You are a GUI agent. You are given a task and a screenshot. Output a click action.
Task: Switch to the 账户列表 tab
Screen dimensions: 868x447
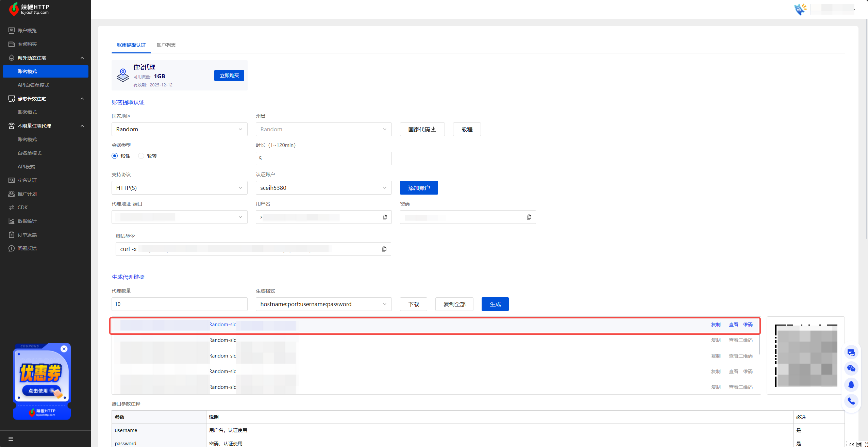[x=166, y=45]
